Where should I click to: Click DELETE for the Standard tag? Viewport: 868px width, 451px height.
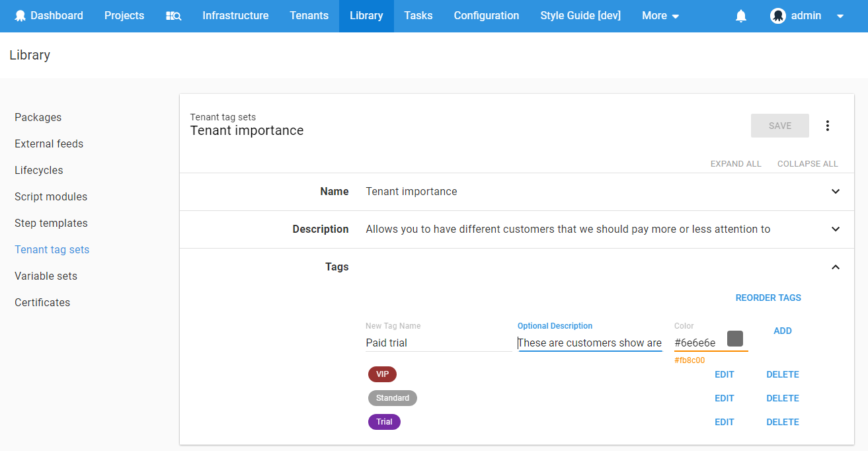[783, 398]
